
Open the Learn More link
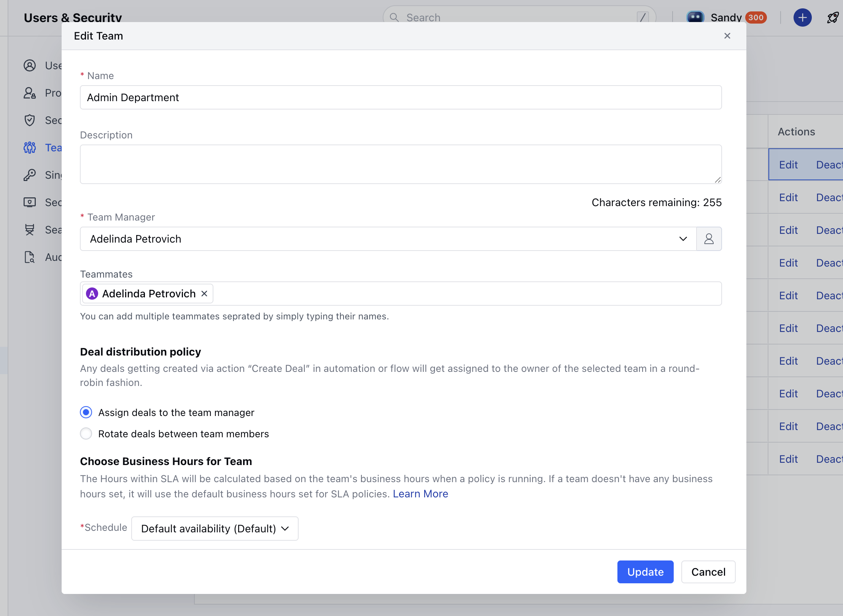pos(420,494)
